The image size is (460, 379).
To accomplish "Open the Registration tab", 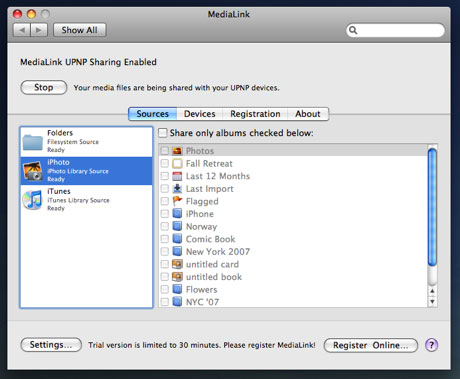I will (x=255, y=114).
